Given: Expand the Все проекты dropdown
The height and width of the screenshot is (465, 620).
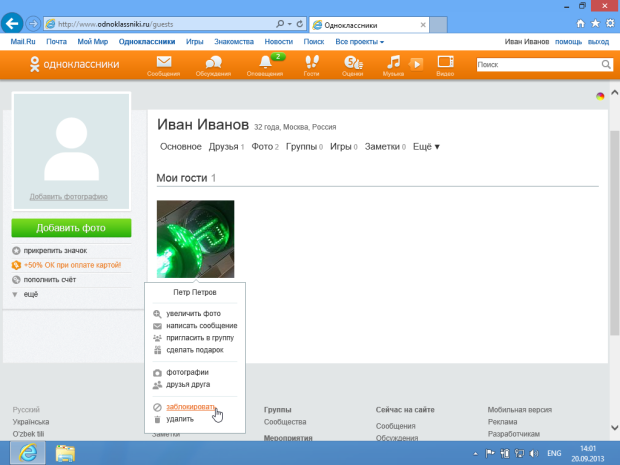Looking at the screenshot, I should [x=359, y=42].
